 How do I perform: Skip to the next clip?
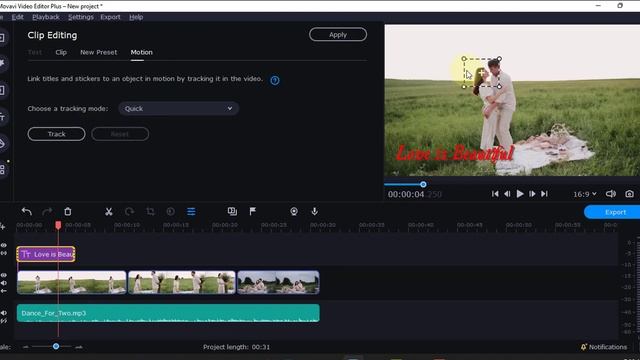(x=544, y=194)
